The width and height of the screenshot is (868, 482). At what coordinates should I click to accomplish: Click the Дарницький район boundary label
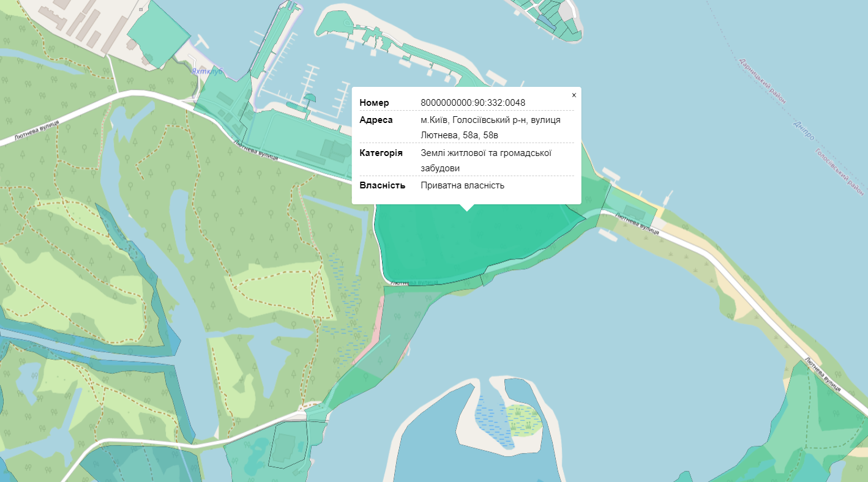click(761, 81)
